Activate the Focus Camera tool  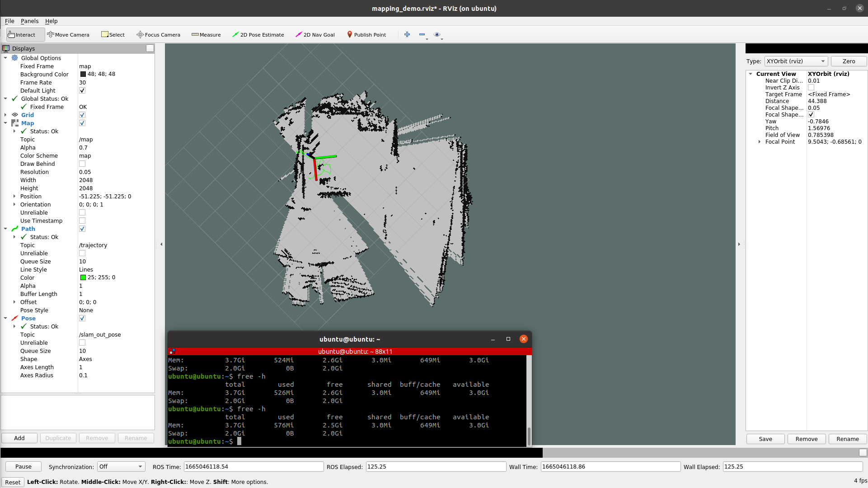tap(158, 35)
